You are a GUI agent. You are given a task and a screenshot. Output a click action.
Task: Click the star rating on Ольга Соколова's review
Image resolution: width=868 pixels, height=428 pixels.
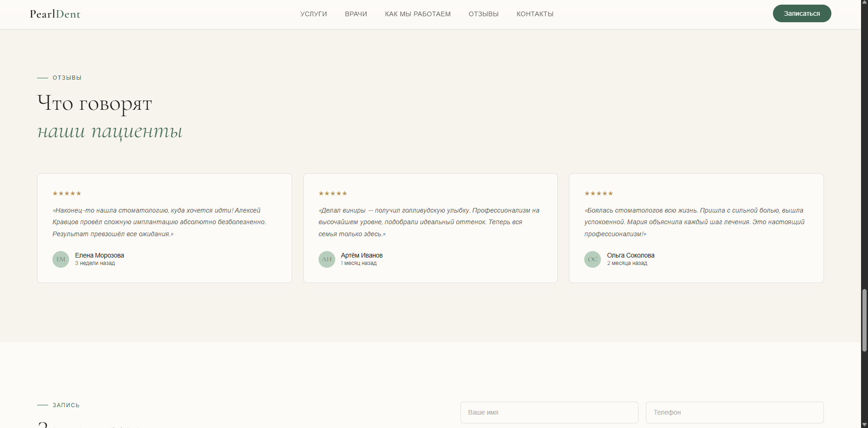coord(599,193)
